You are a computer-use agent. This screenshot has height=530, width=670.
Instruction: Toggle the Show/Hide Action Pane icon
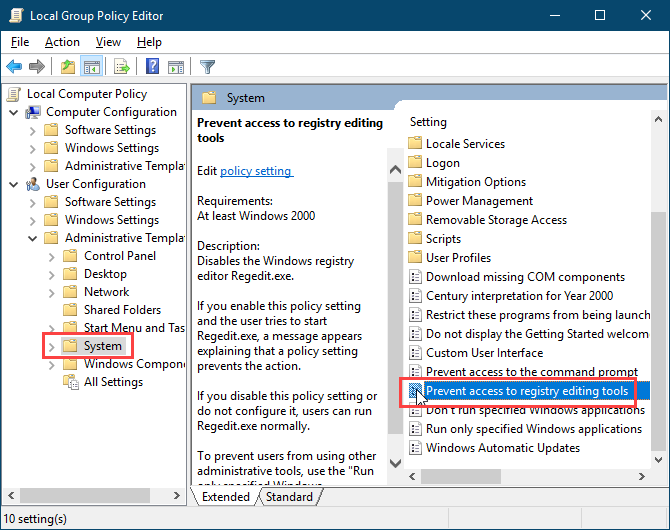176,67
